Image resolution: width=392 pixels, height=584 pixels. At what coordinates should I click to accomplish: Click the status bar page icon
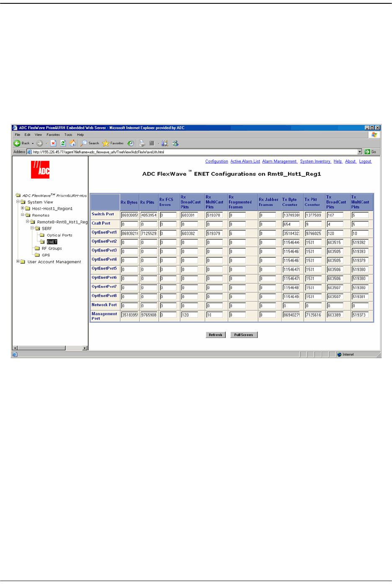15,355
